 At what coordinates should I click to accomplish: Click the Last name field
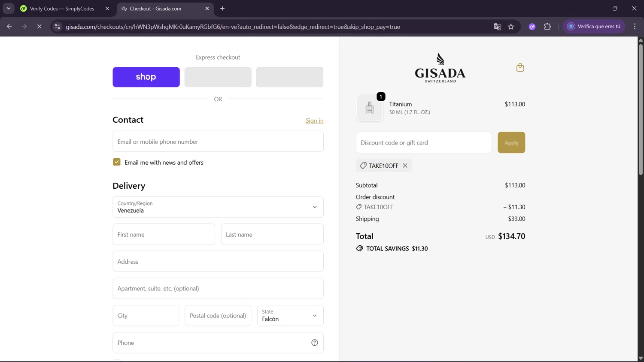coord(272,235)
